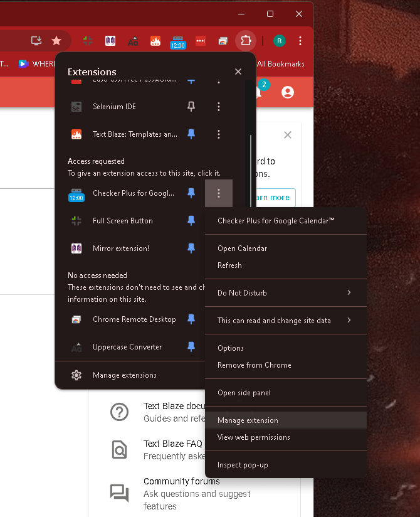Click the red LastPass toolbar icon
Screen dimensions: 420x517
[x=200, y=41]
